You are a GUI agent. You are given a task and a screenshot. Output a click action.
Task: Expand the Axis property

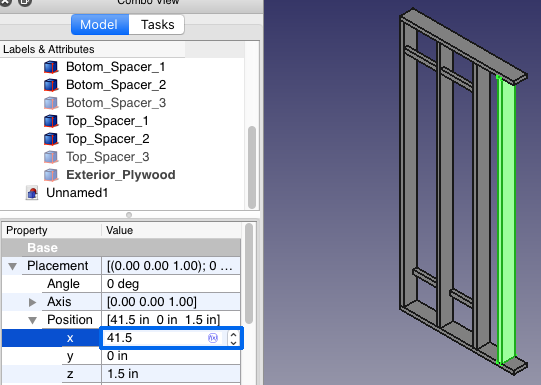pos(32,302)
